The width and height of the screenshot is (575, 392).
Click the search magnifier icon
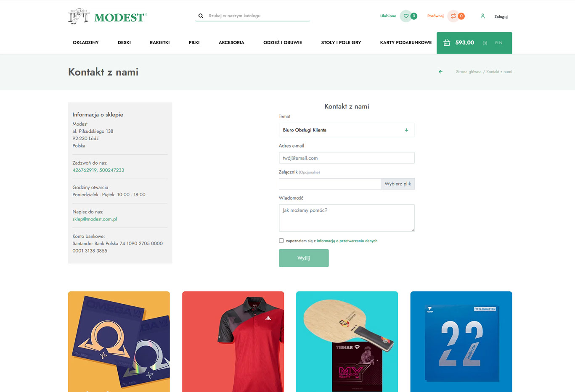201,16
